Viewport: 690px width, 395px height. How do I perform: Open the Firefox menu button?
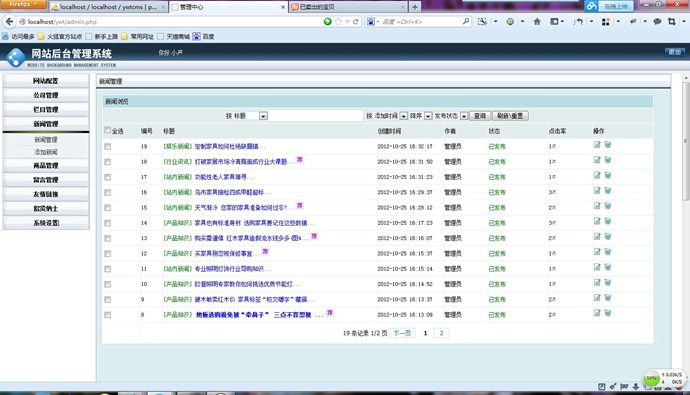click(x=23, y=4)
